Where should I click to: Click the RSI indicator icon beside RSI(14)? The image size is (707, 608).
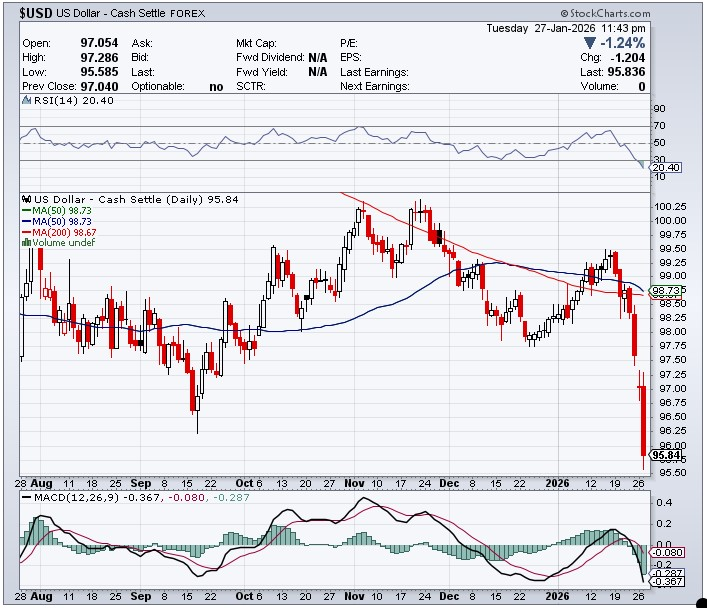point(27,100)
